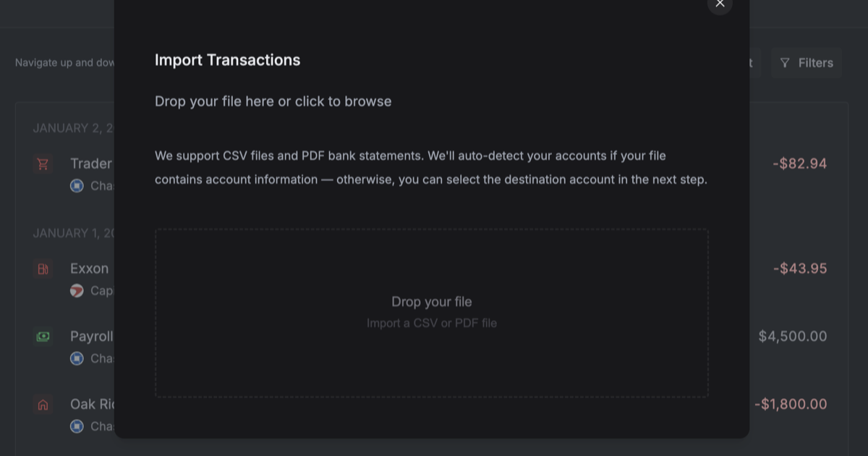Click the 'Import a CSV or PDF file' hint
This screenshot has height=456, width=868.
[432, 323]
